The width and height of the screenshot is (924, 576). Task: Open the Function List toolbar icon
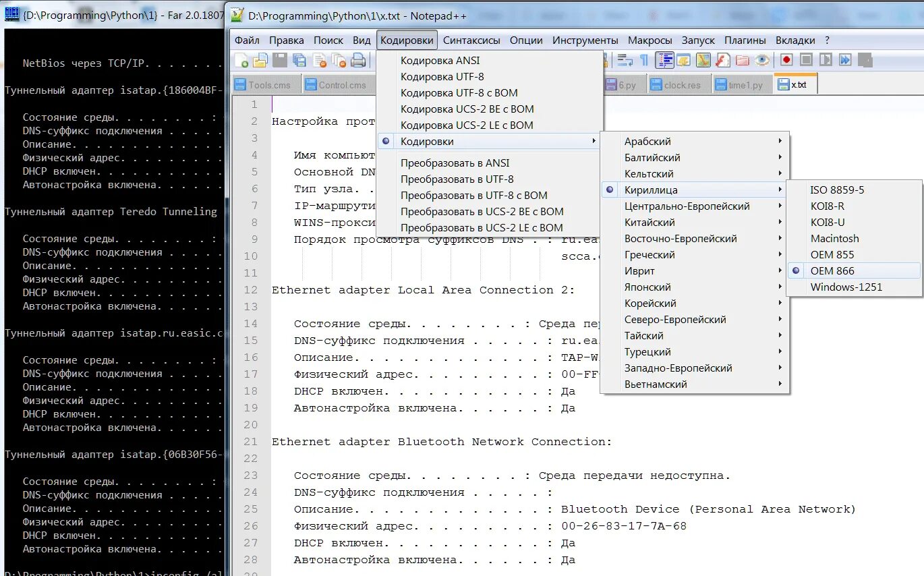click(723, 60)
